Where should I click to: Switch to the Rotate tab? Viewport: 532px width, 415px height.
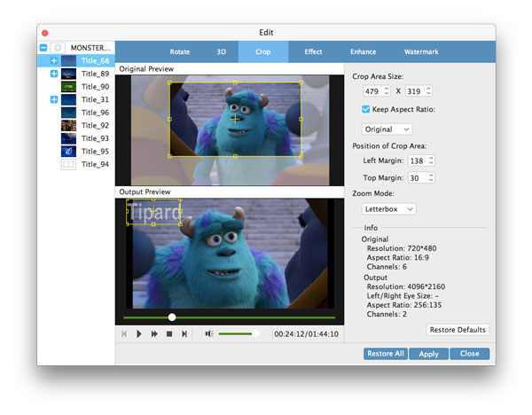pyautogui.click(x=179, y=52)
